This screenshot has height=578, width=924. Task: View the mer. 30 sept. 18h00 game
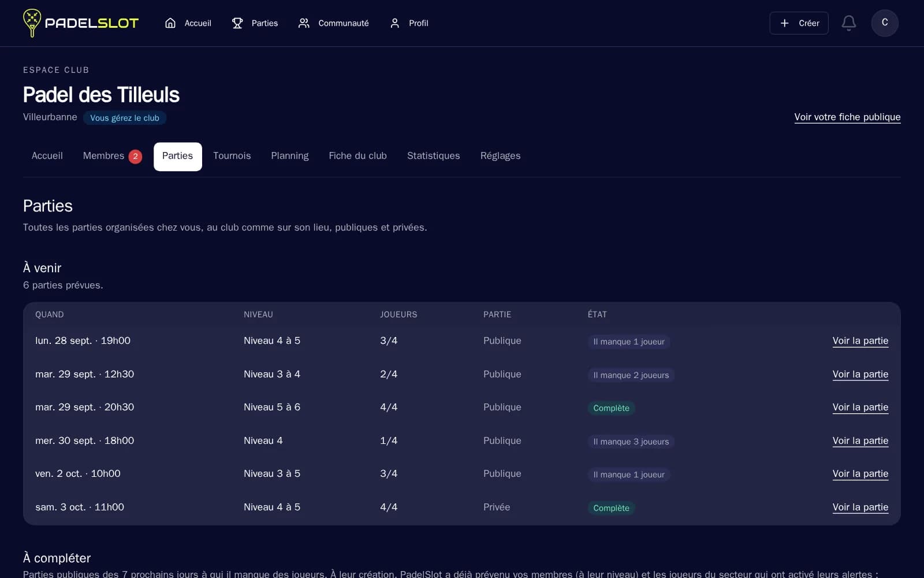(x=860, y=441)
